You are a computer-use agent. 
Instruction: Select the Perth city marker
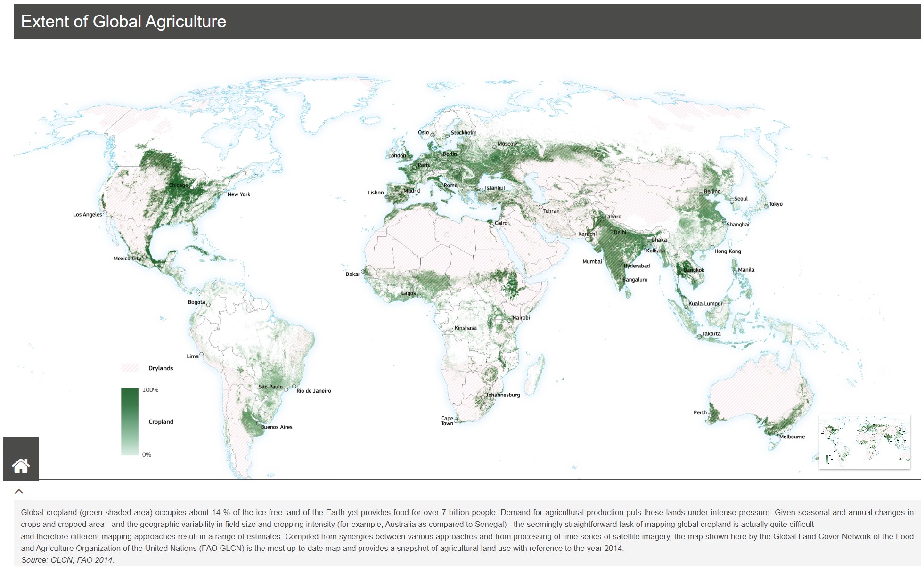click(x=710, y=415)
